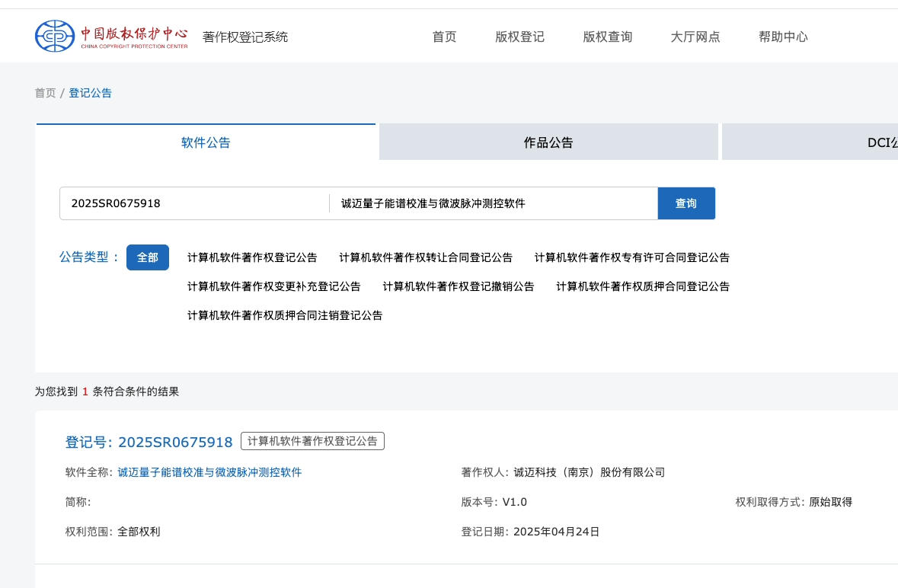Screen dimensions: 898x588
Task: Click the 首页 breadcrumb link
Action: [45, 93]
